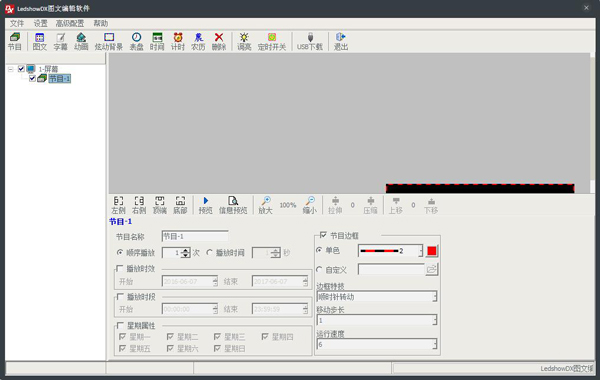Open the 设置 (Settings) menu
Screen dimensions: 600x380
(40, 23)
